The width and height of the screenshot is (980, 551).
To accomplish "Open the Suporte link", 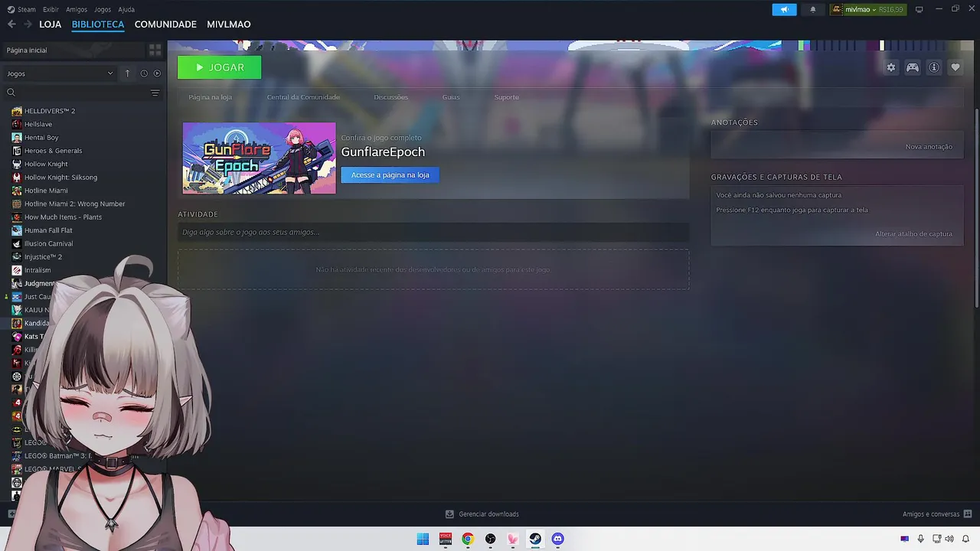I will [507, 97].
